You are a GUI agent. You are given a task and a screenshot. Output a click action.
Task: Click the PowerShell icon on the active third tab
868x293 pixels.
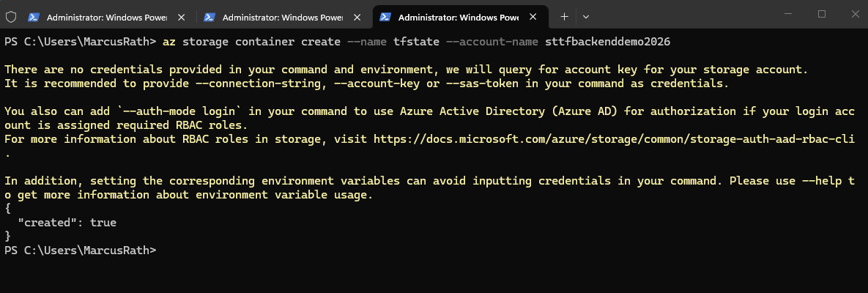(385, 17)
